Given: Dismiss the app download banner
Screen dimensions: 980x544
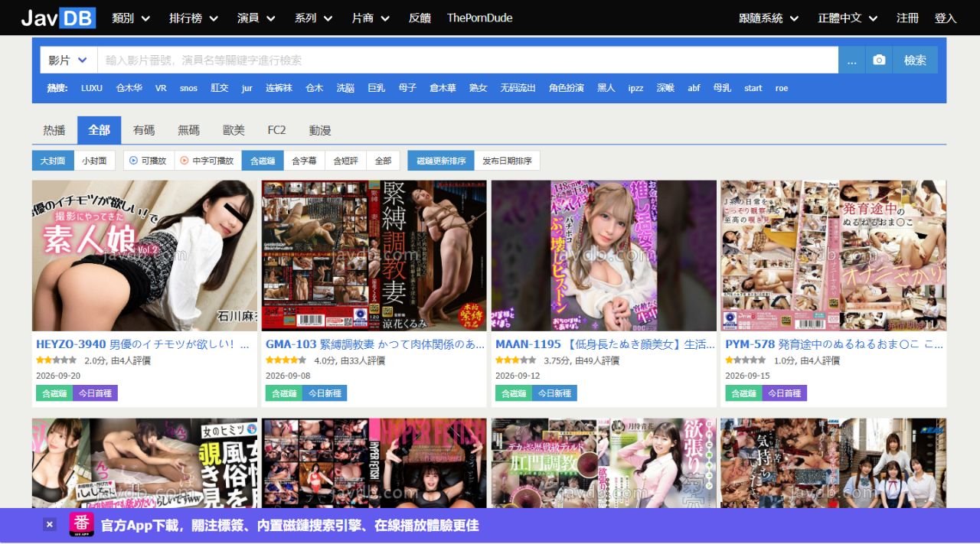Looking at the screenshot, I should 50,524.
